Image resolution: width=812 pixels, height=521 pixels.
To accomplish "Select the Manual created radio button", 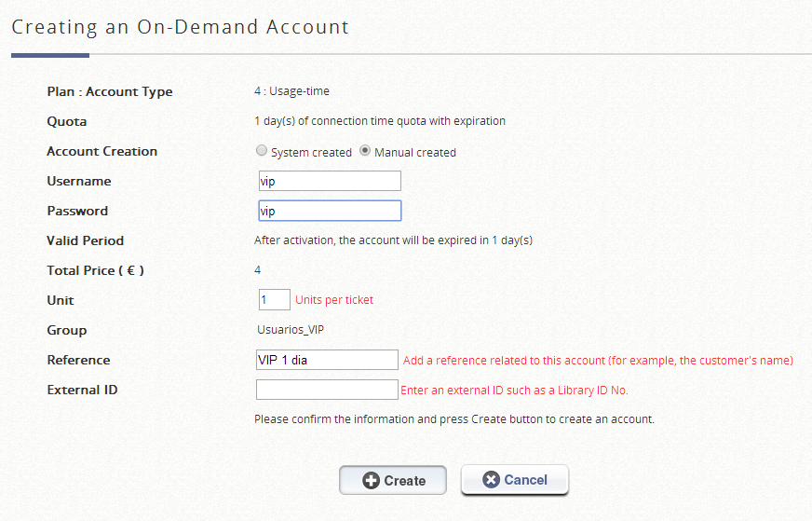I will pos(365,151).
